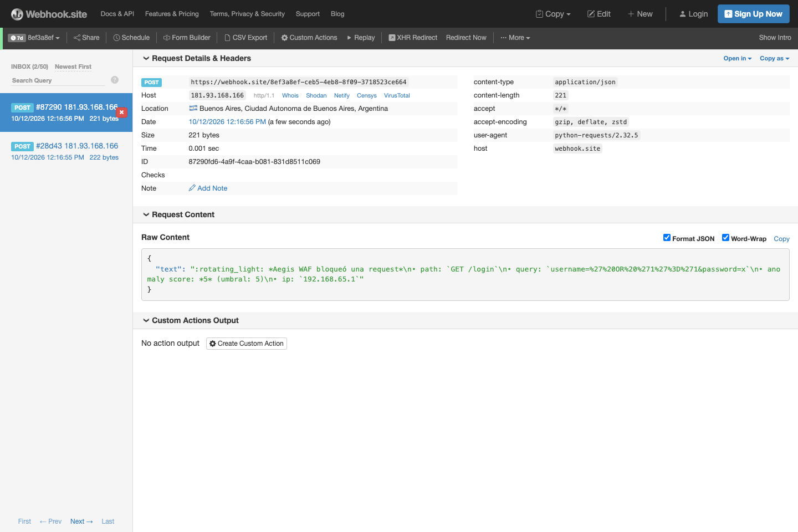Export requests with CSV Export
The image size is (798, 532).
pos(245,38)
